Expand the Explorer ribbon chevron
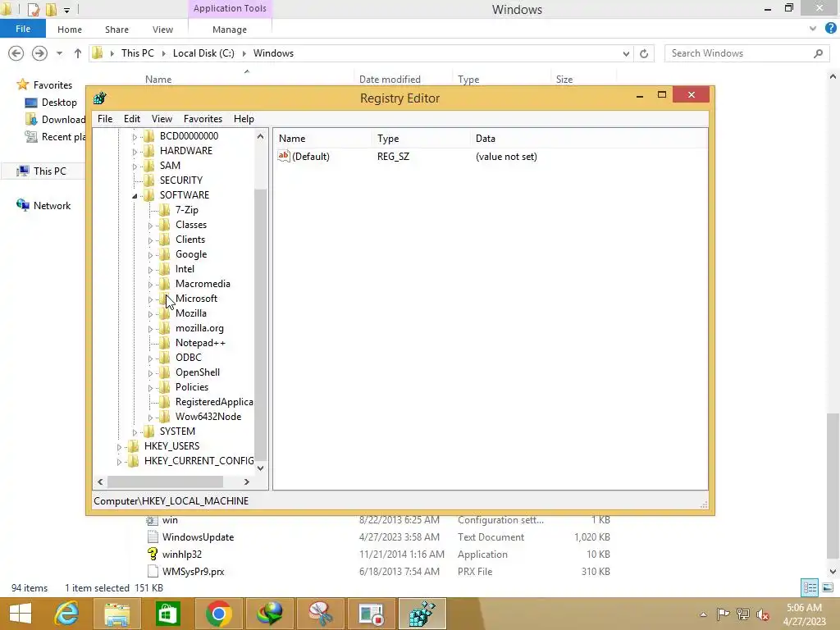The height and width of the screenshot is (630, 840). [813, 29]
